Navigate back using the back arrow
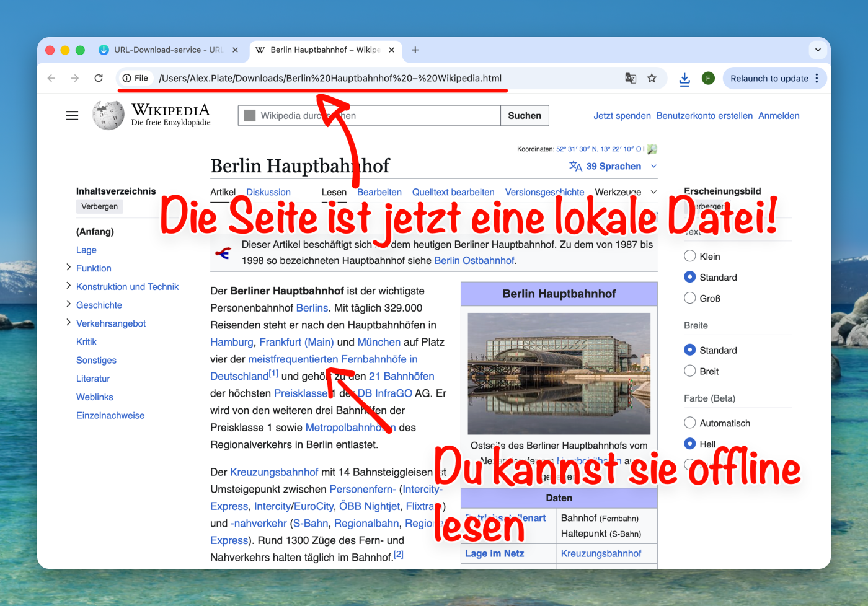 [x=51, y=78]
